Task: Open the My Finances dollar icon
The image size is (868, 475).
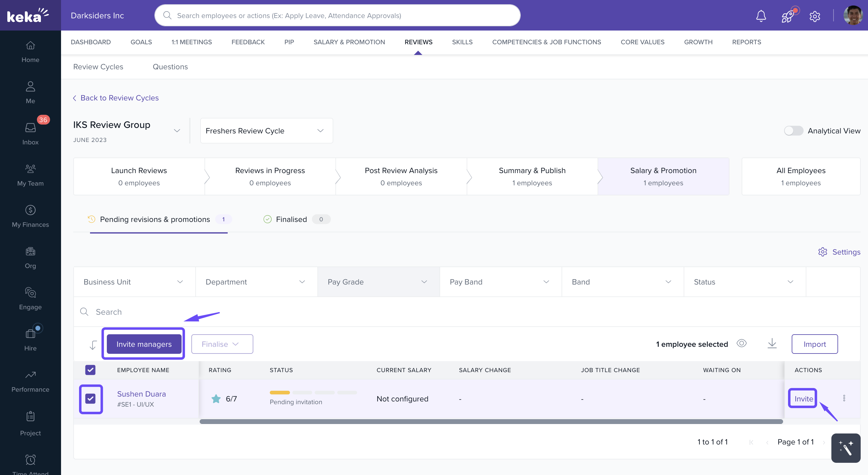Action: point(30,210)
